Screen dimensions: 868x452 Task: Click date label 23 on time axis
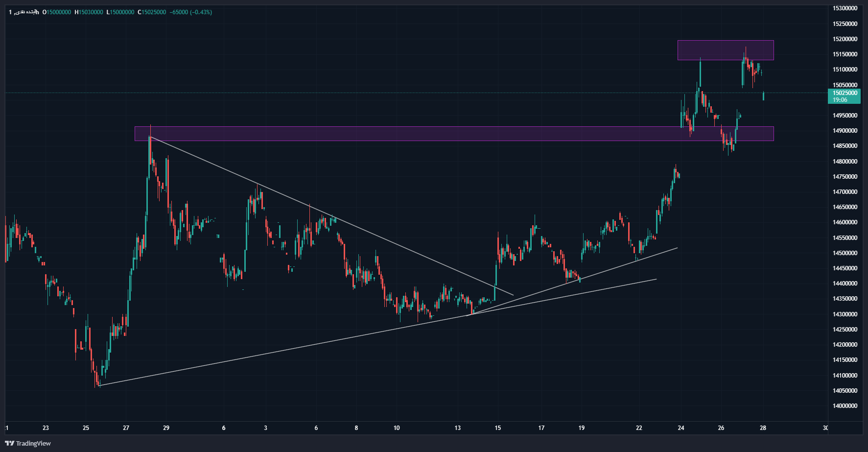46,428
